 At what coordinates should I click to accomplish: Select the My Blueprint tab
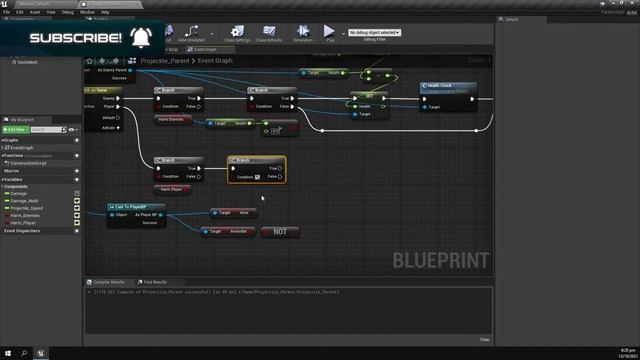click(22, 120)
